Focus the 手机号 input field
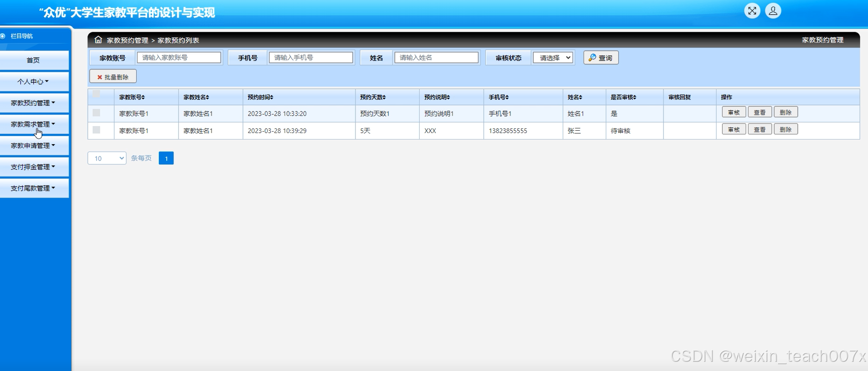868x371 pixels. click(311, 57)
